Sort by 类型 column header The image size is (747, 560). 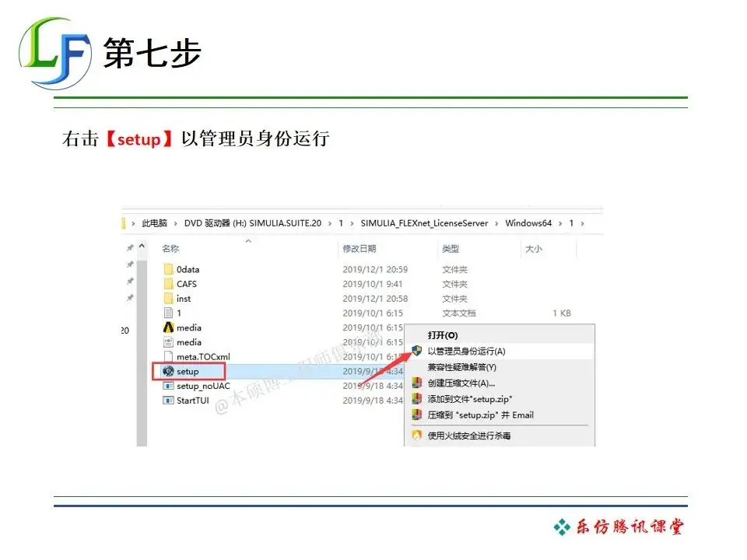tap(451, 249)
